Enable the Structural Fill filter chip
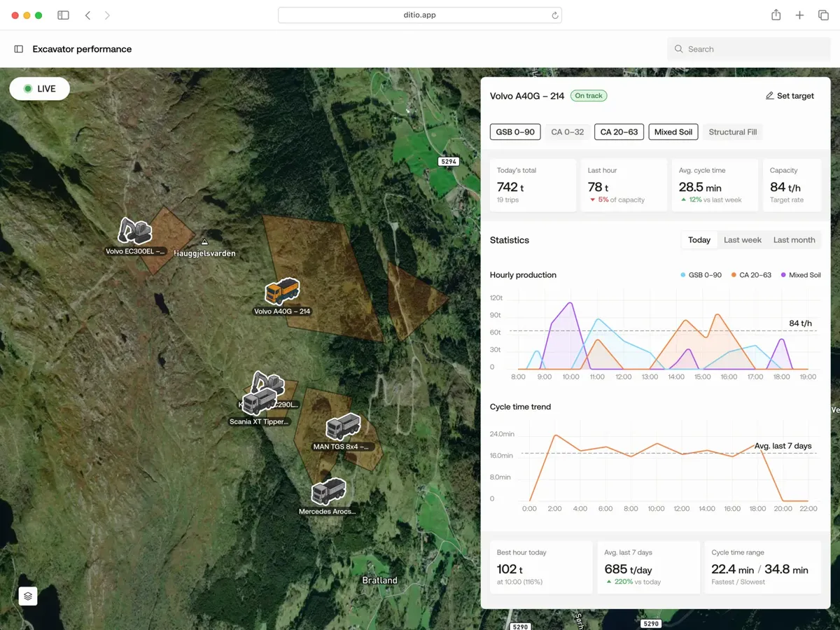The image size is (840, 630). tap(733, 132)
